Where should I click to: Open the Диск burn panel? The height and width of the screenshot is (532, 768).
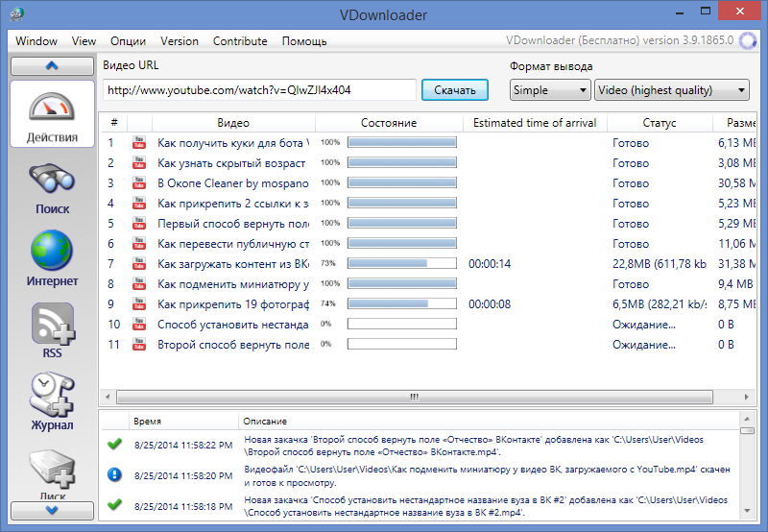click(52, 474)
